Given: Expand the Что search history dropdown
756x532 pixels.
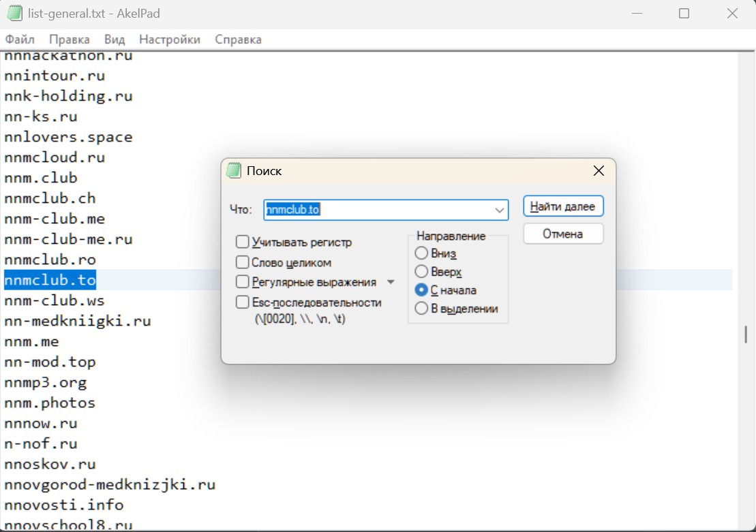Looking at the screenshot, I should [499, 210].
